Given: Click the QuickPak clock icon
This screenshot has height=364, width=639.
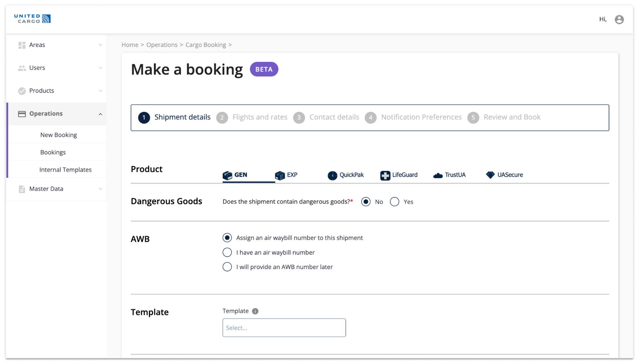Looking at the screenshot, I should click(x=332, y=175).
